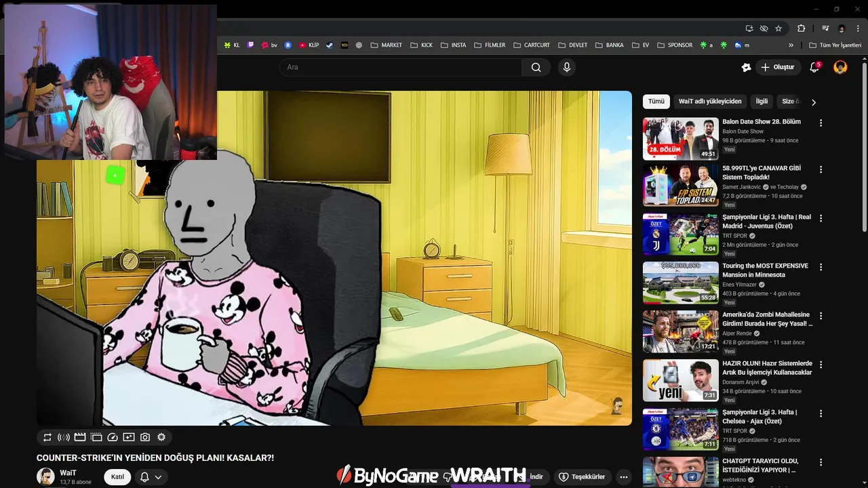Open the HAZIR OLUN! Hazır Sistemlerde thumbnail

pos(681,380)
